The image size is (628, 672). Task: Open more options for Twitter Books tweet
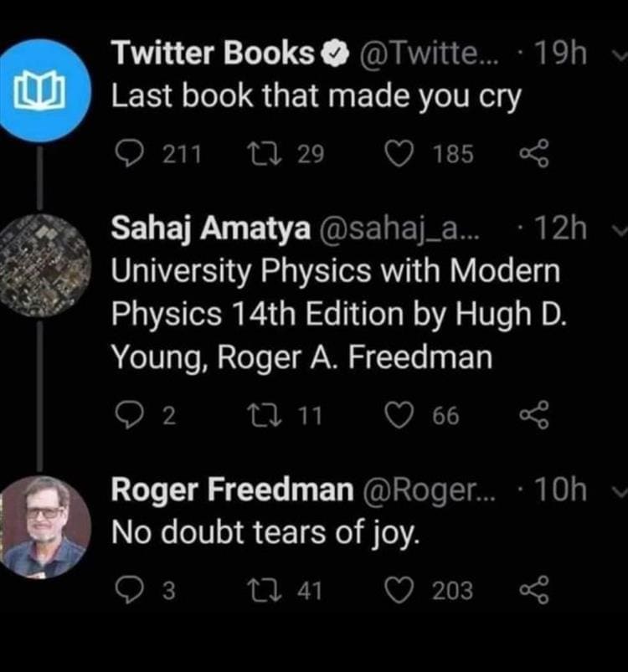pyautogui.click(x=618, y=54)
